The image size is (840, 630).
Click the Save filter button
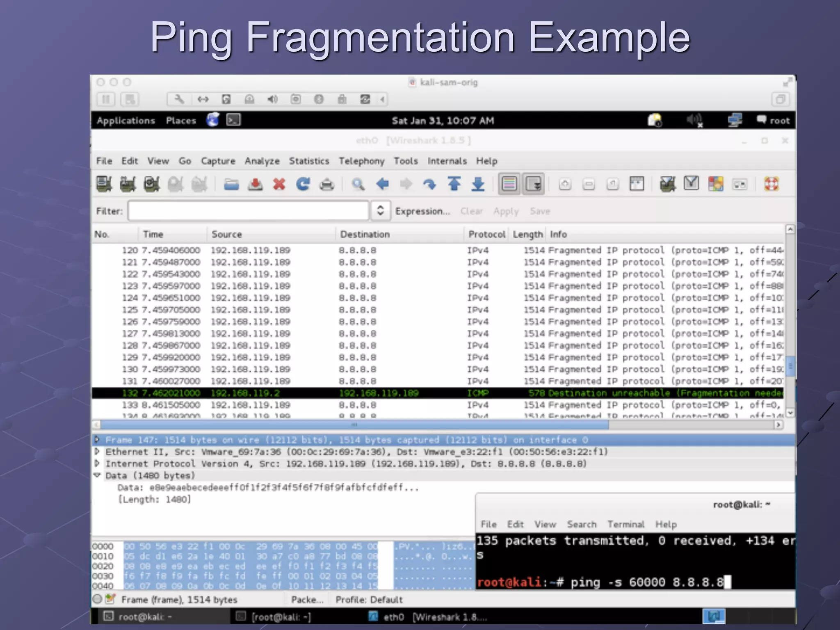[x=540, y=211]
